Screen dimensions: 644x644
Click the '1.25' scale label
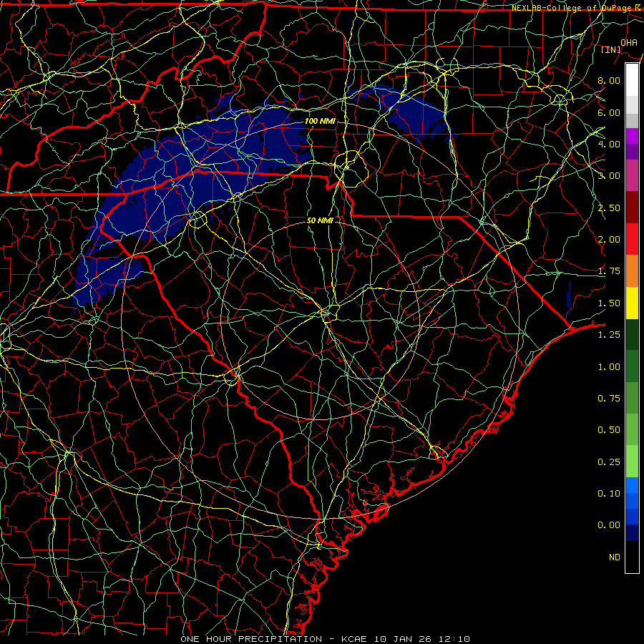(x=609, y=335)
